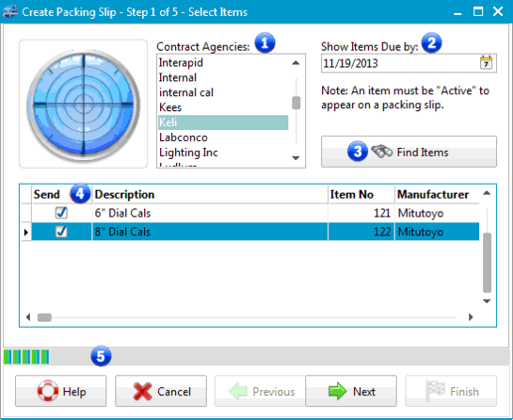Image resolution: width=513 pixels, height=420 pixels.
Task: Open the calendar picker for due date
Action: tap(486, 62)
